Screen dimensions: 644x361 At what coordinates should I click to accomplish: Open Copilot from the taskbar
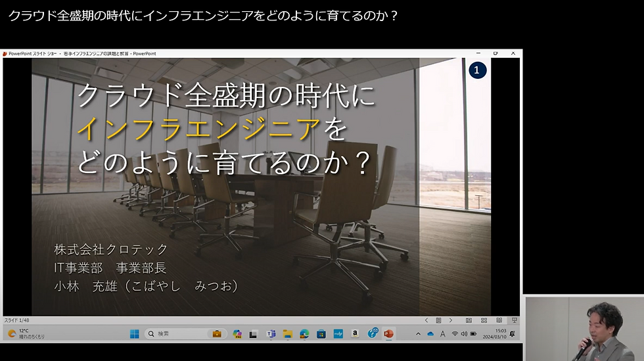[237, 334]
